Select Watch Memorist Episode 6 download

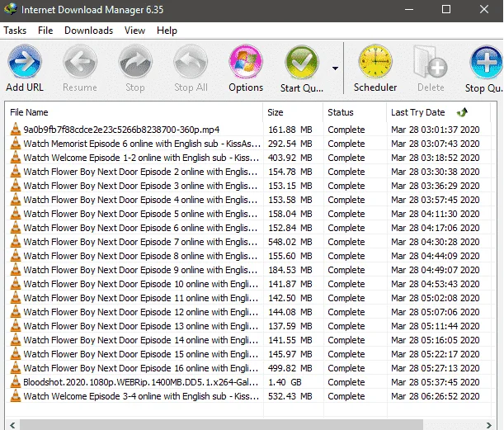(x=142, y=144)
